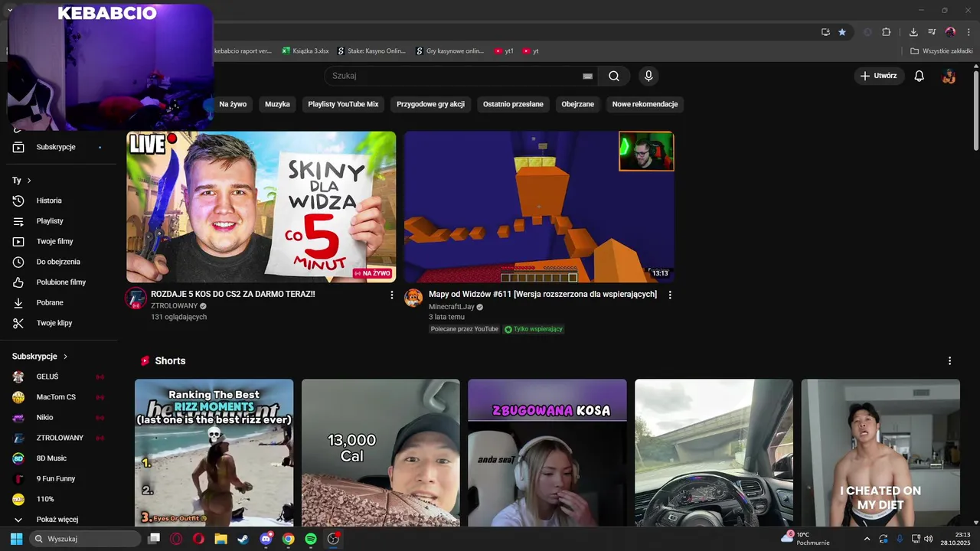Open the Minecraft orange parkour video thumbnail
The image size is (980, 551).
[x=539, y=207]
